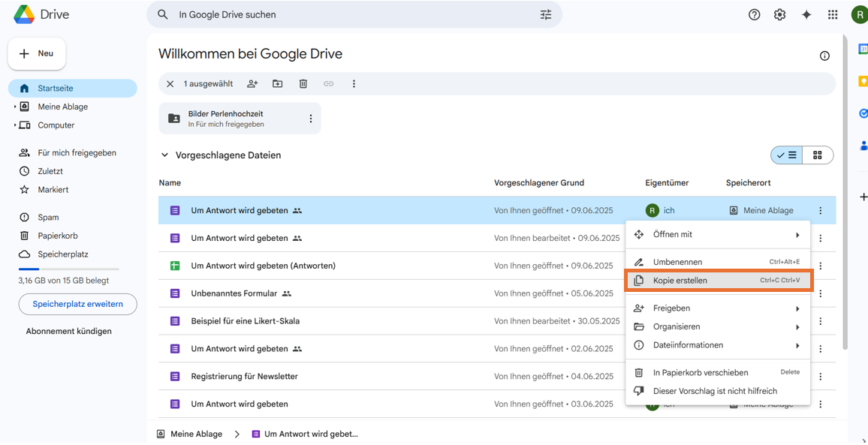Switch to list layout view

click(x=787, y=155)
